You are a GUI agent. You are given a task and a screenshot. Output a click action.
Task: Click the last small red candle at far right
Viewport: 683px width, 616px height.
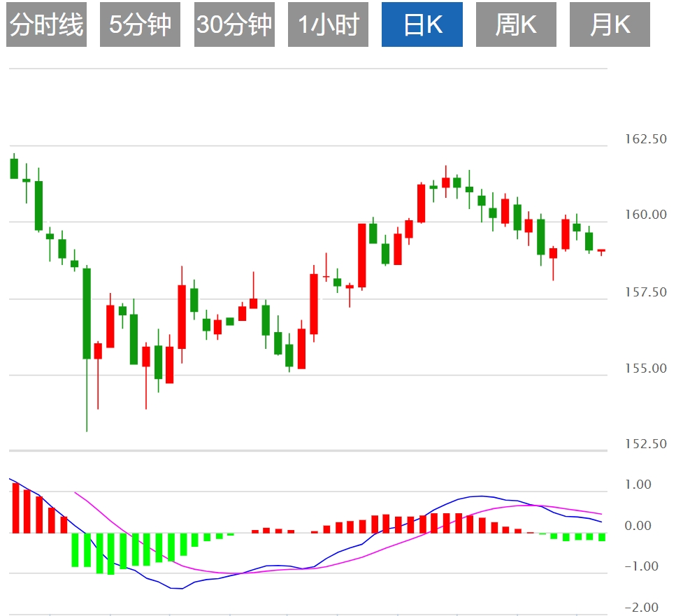click(x=601, y=250)
